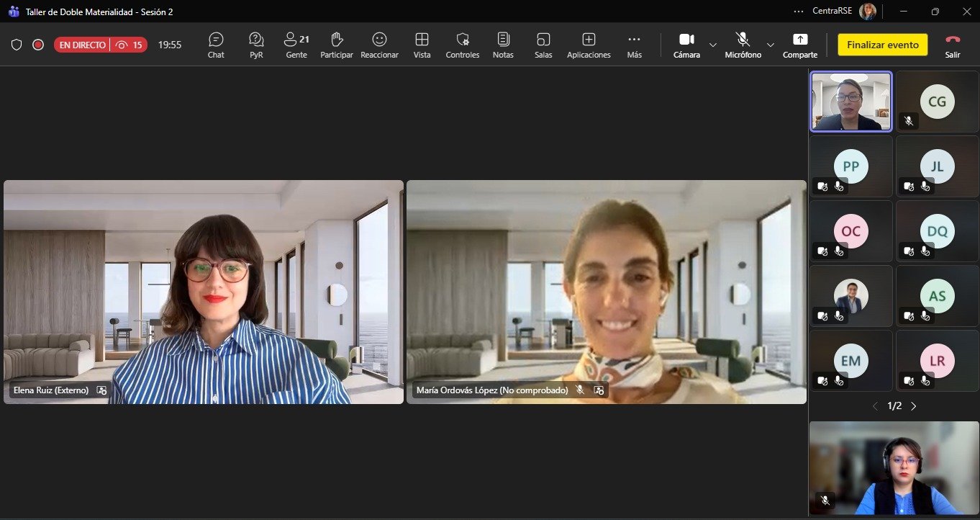Open the Salas breakout rooms
980x520 pixels.
click(543, 45)
